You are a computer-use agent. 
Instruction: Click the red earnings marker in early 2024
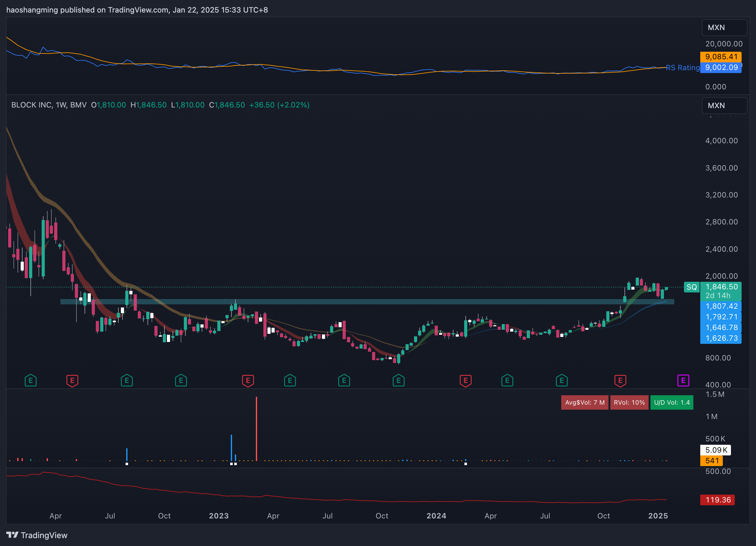[x=465, y=380]
